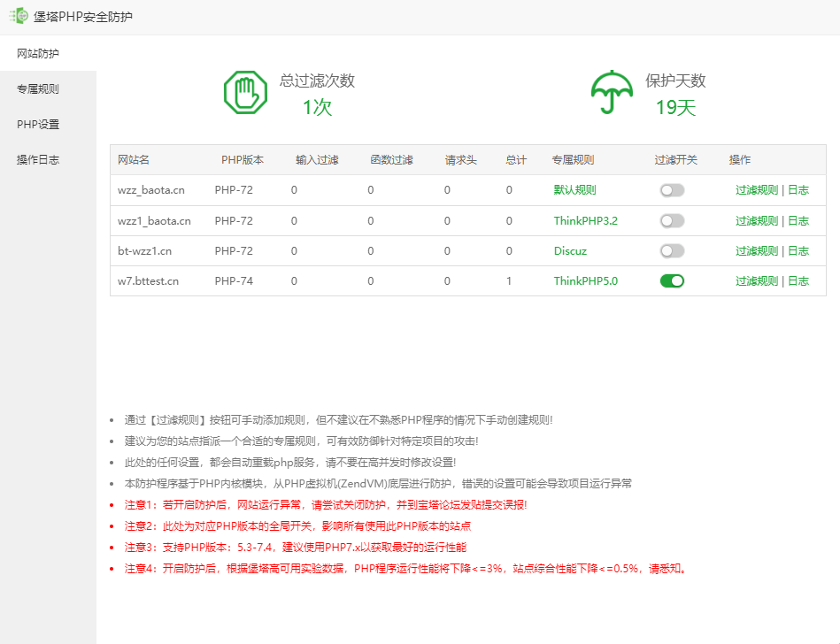Click the 总过滤次数 label

317,80
